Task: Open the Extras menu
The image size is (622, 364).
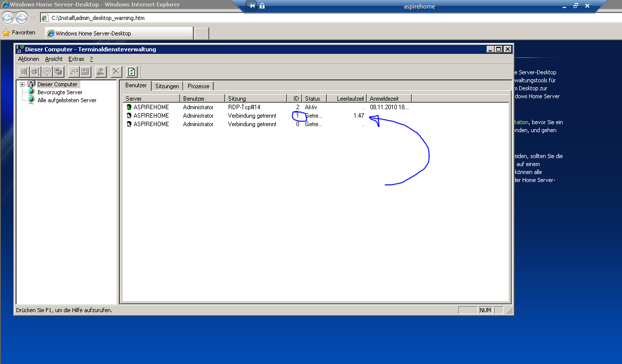Action: pyautogui.click(x=76, y=59)
